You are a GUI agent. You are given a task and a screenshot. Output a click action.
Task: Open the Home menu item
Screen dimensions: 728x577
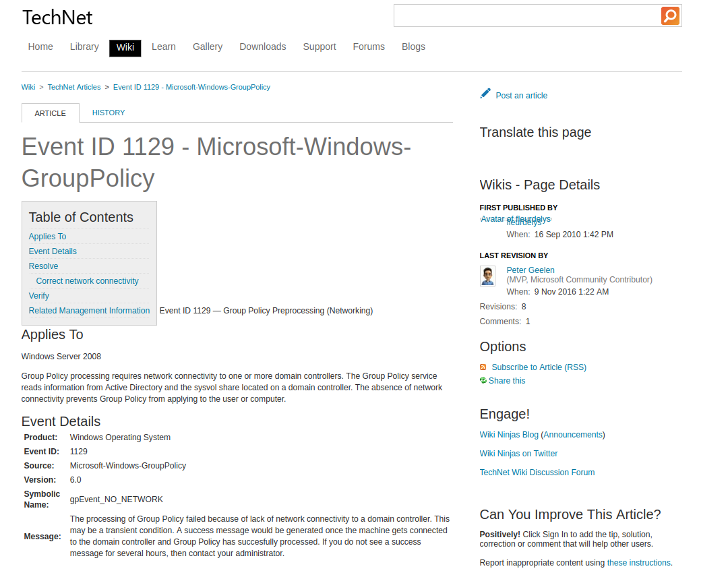[x=40, y=47]
